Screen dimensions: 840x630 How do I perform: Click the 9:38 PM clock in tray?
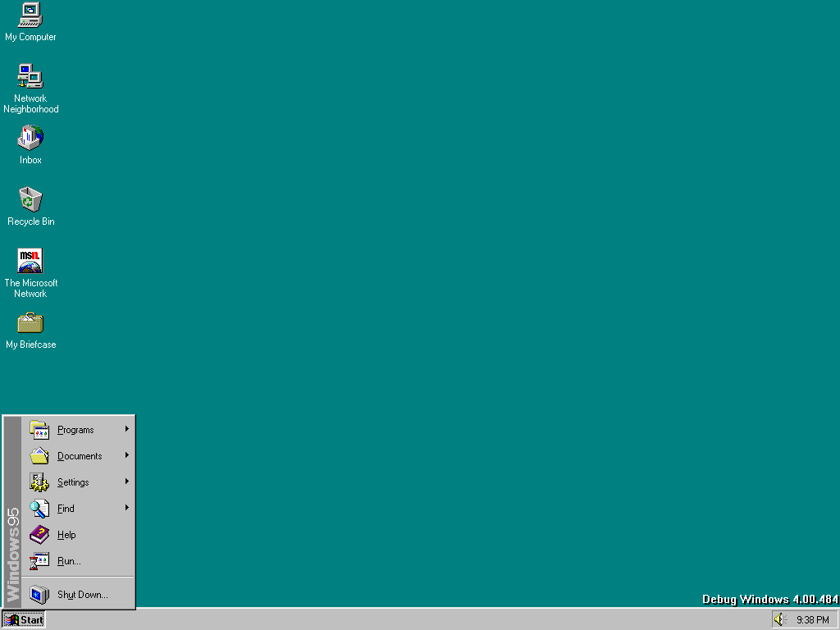[x=812, y=620]
